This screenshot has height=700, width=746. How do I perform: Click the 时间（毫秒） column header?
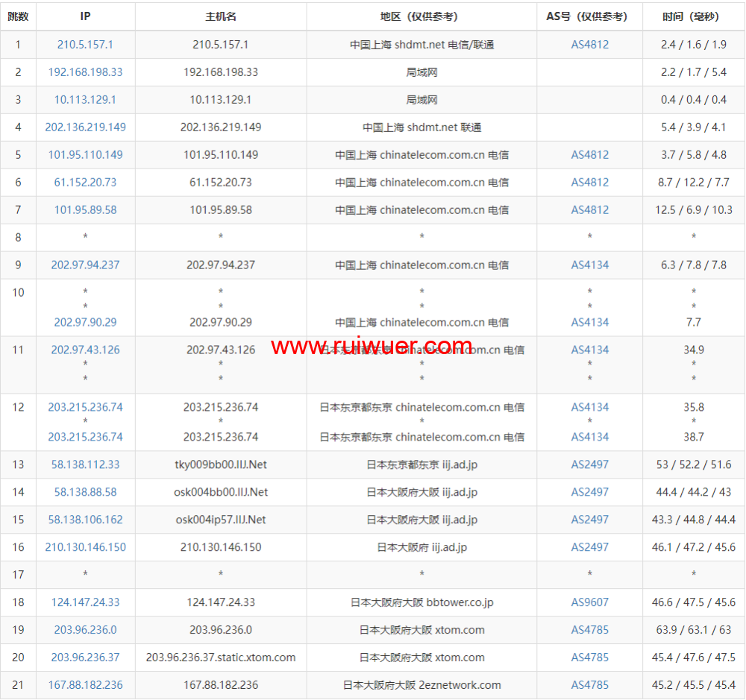(693, 16)
